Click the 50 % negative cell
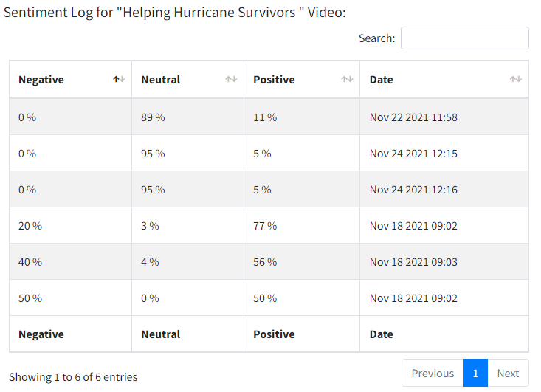This screenshot has width=541, height=392. point(30,298)
